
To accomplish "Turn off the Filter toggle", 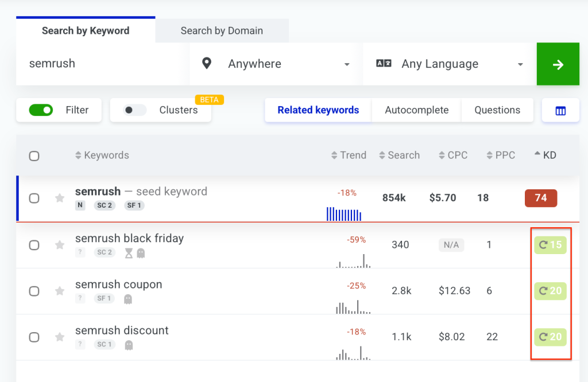I will (41, 110).
